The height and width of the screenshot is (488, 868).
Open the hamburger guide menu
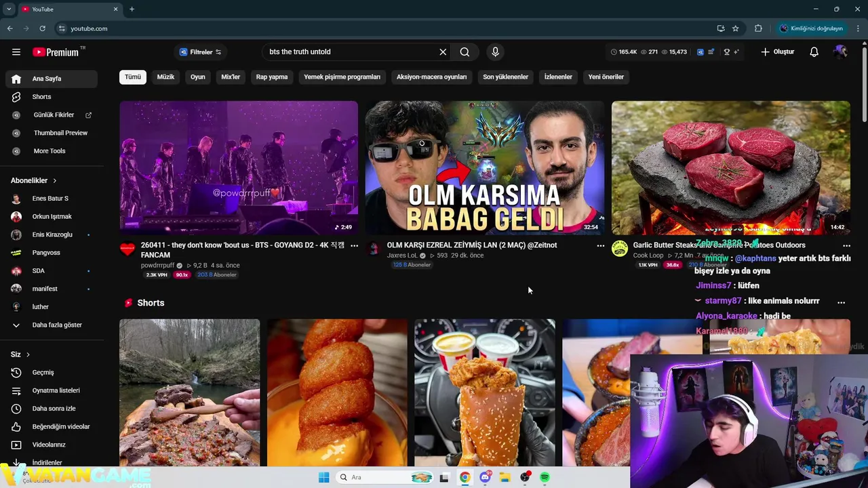[x=16, y=52]
